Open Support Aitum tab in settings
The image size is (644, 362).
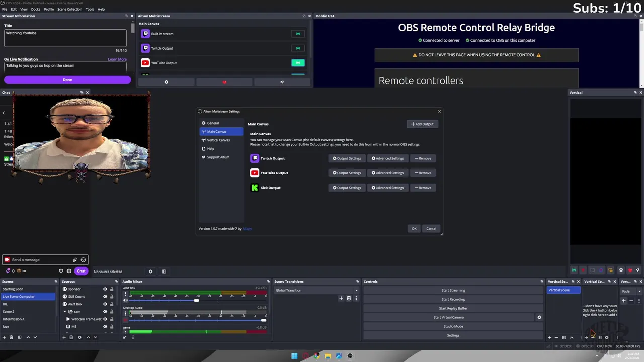coord(221,157)
